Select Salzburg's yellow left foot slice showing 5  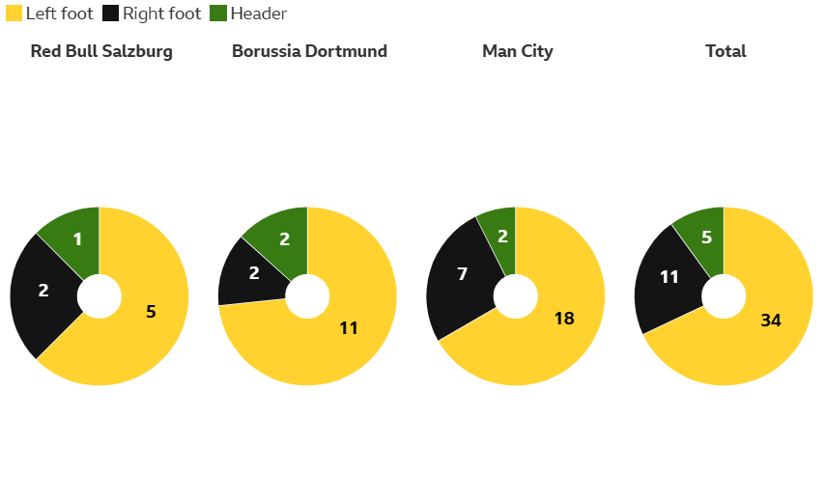pyautogui.click(x=150, y=311)
